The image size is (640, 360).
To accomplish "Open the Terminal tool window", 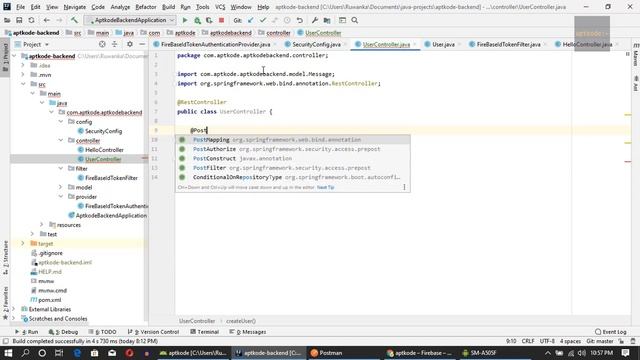I will pos(204,332).
